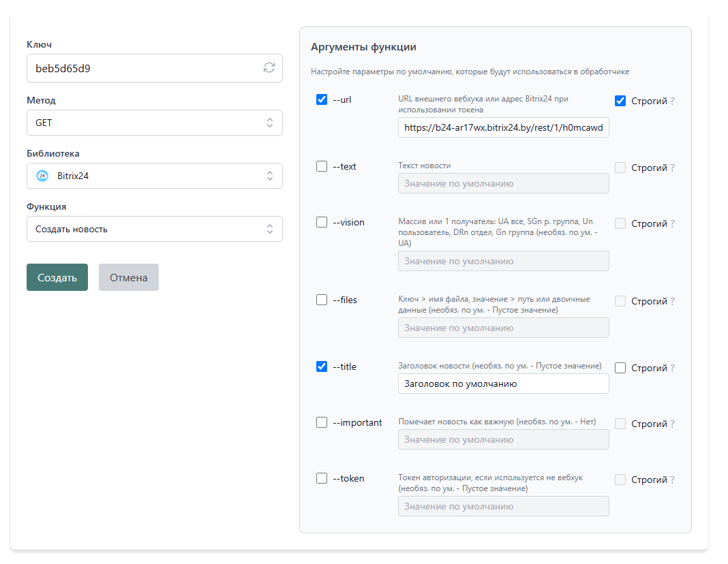This screenshot has height=564, width=728.
Task: Uncheck the --url argument checkbox
Action: (x=321, y=99)
